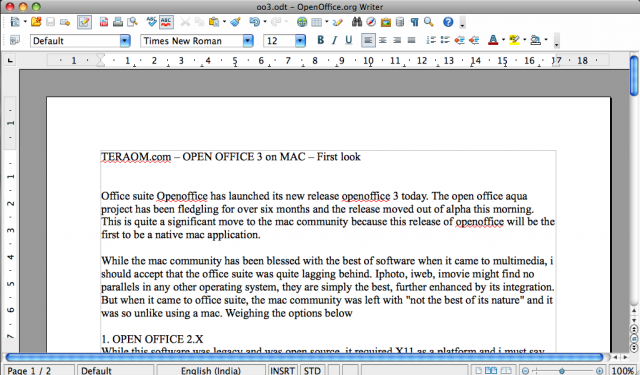This screenshot has height=375, width=640.
Task: Expand the Times New Roman font dropdown
Action: pyautogui.click(x=248, y=40)
